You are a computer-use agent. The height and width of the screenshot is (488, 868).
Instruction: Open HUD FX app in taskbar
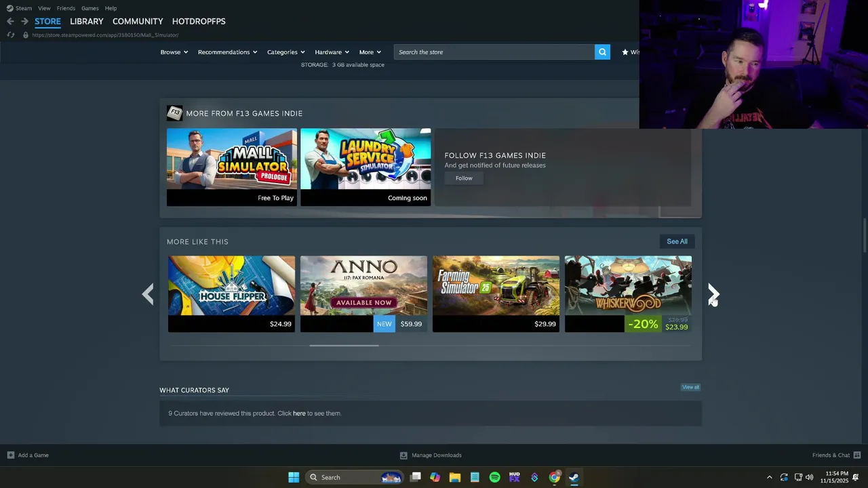coord(515,477)
